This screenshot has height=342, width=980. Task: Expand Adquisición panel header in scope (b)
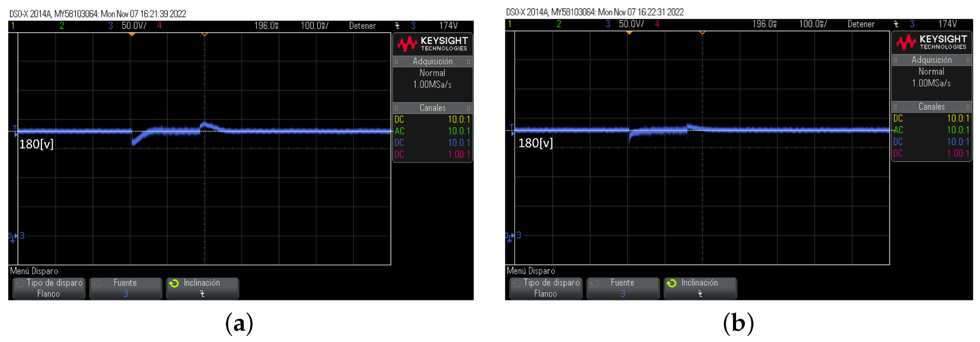931,60
